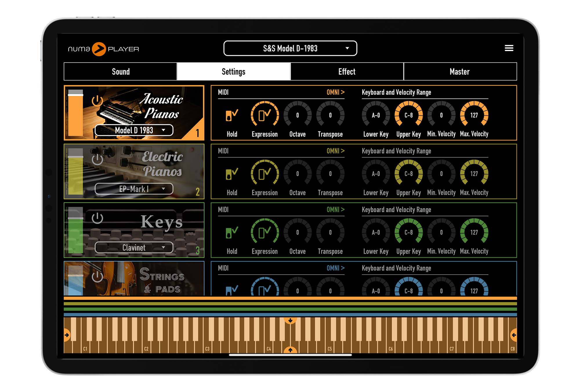Click the orange key range bar
The width and height of the screenshot is (580, 392).
290,298
